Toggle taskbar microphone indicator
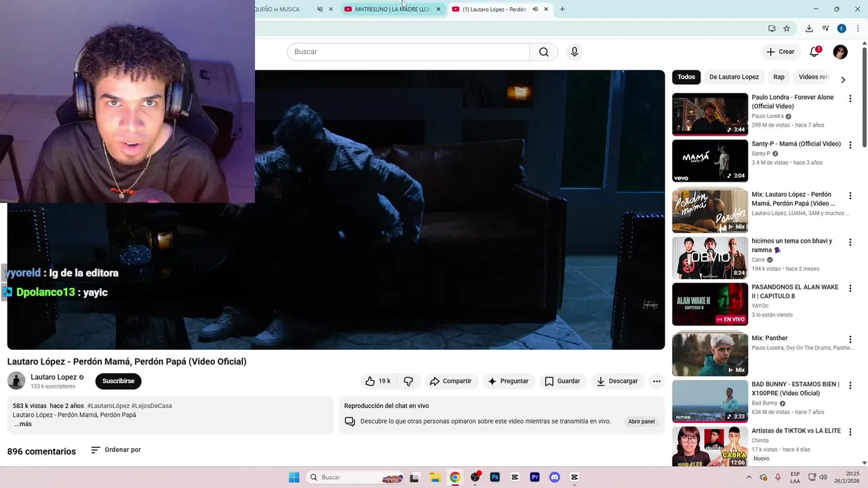The height and width of the screenshot is (488, 868). [x=778, y=477]
